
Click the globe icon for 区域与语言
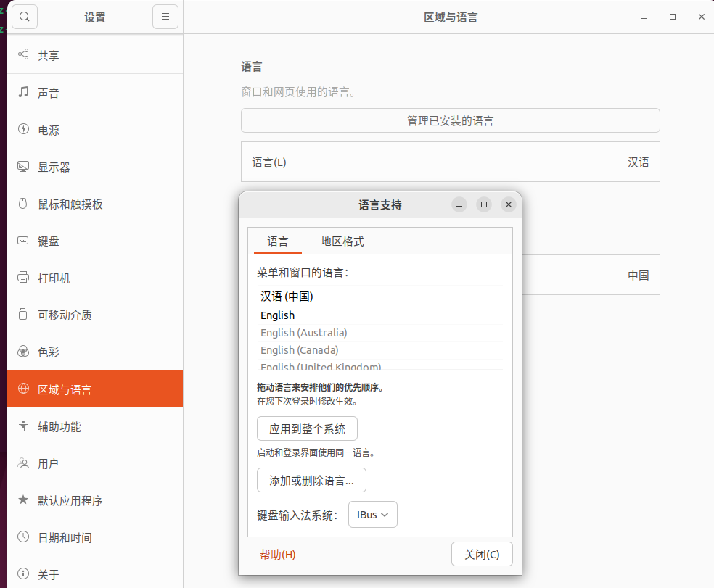(23, 389)
